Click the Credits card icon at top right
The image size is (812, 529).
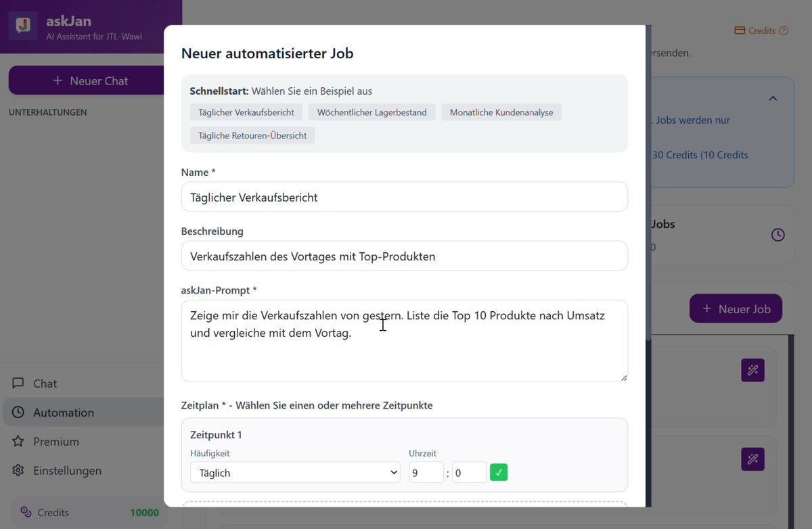click(x=741, y=30)
